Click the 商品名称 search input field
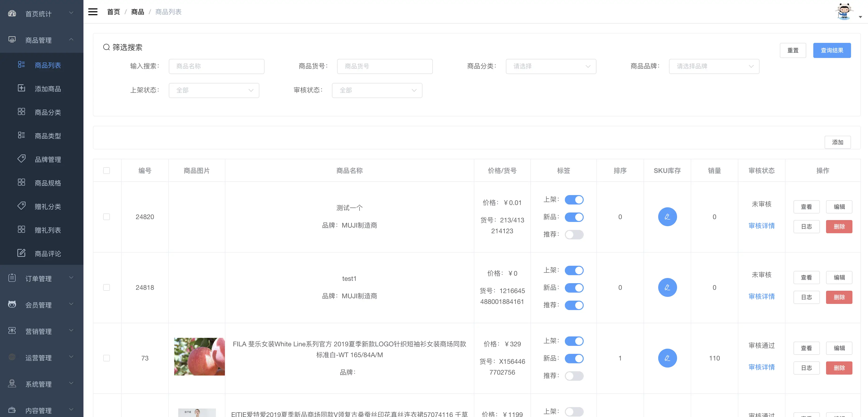This screenshot has height=417, width=868. click(216, 66)
